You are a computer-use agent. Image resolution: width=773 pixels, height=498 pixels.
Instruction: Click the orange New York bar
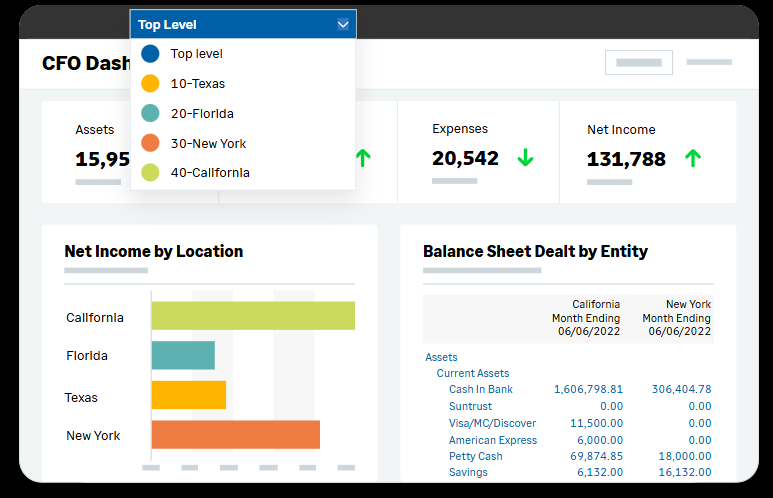tap(235, 435)
